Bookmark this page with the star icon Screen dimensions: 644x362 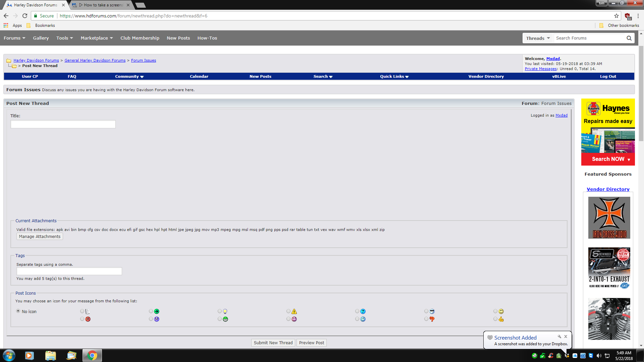[616, 16]
